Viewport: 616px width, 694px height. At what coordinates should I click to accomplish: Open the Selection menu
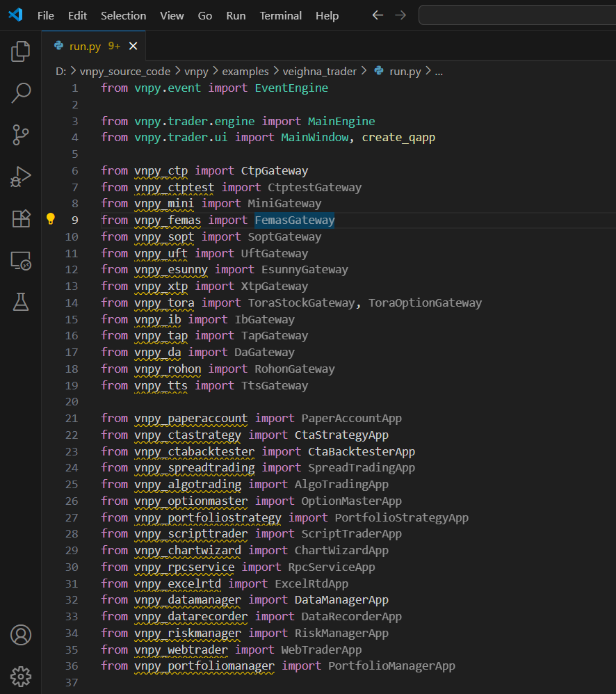(x=124, y=15)
